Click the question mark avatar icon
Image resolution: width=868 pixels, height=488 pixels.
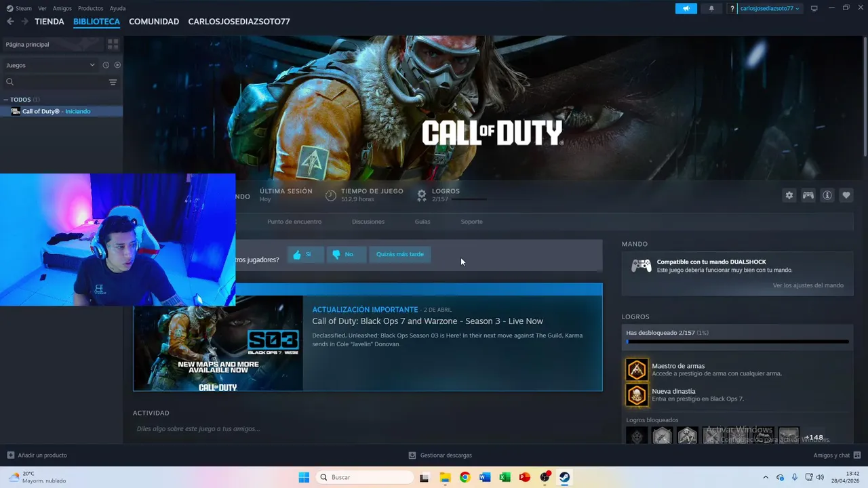(x=732, y=8)
